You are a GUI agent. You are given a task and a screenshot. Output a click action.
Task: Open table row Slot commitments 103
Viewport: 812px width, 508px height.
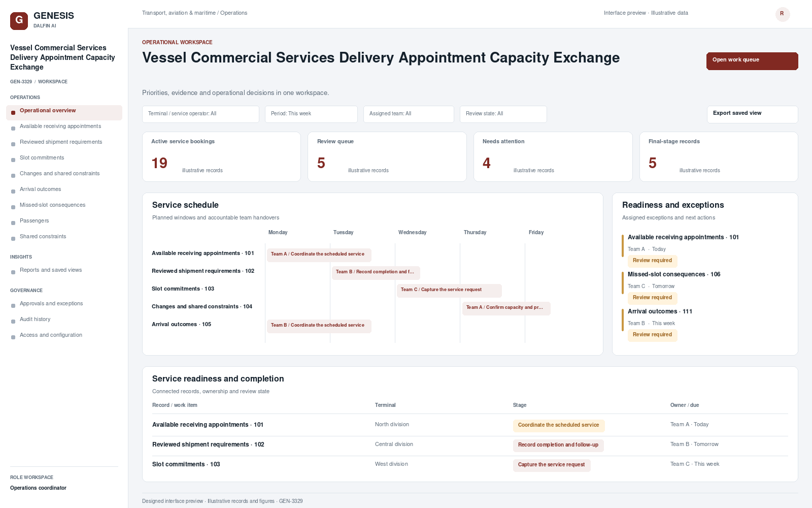click(x=470, y=465)
